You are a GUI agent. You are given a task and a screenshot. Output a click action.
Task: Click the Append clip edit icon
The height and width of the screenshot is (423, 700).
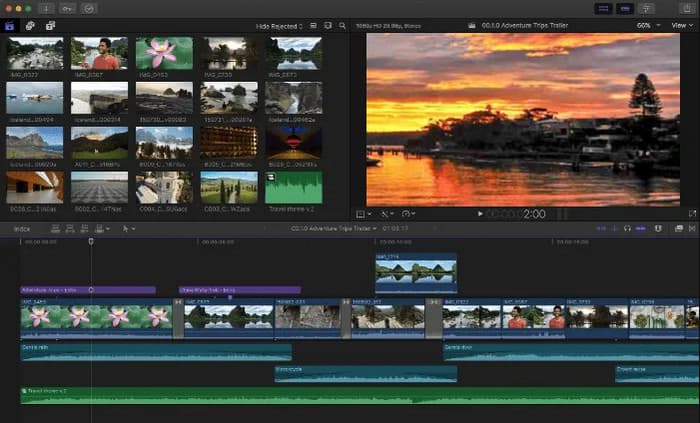click(x=84, y=229)
